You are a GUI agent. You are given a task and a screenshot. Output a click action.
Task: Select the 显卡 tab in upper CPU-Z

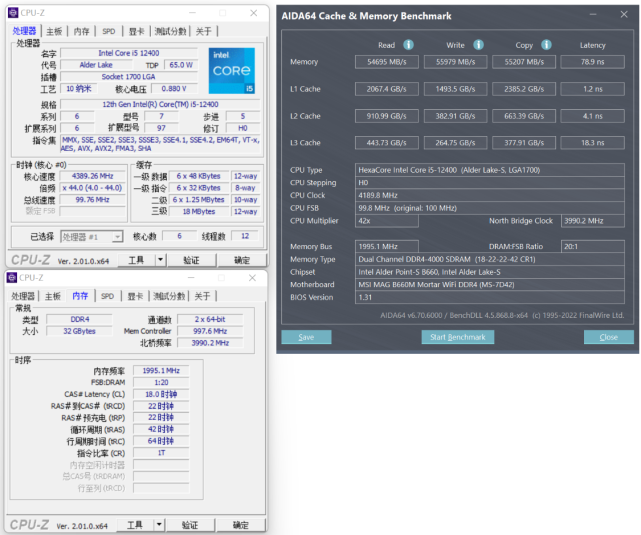[136, 31]
